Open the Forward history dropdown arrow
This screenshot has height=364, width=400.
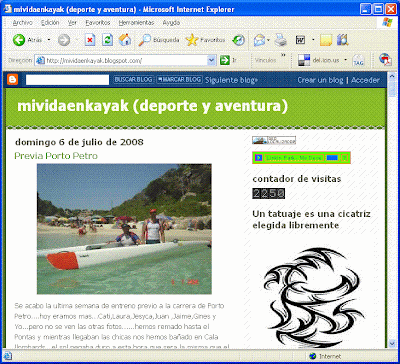(77, 40)
